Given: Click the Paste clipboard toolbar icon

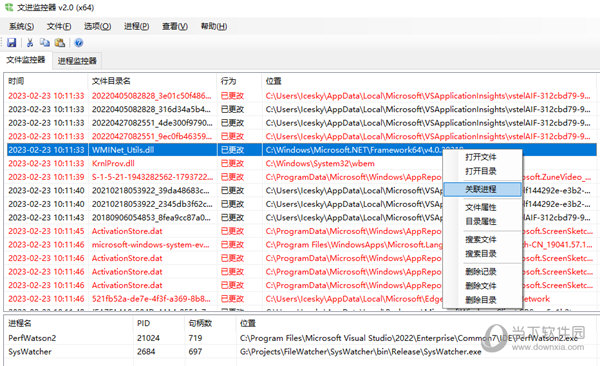Looking at the screenshot, I should 60,42.
